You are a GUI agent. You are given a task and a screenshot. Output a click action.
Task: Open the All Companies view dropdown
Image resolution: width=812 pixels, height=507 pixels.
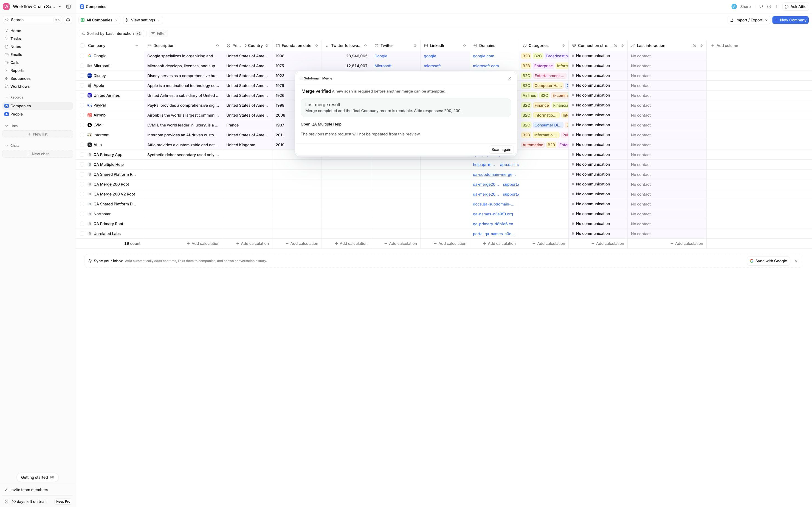pos(99,20)
